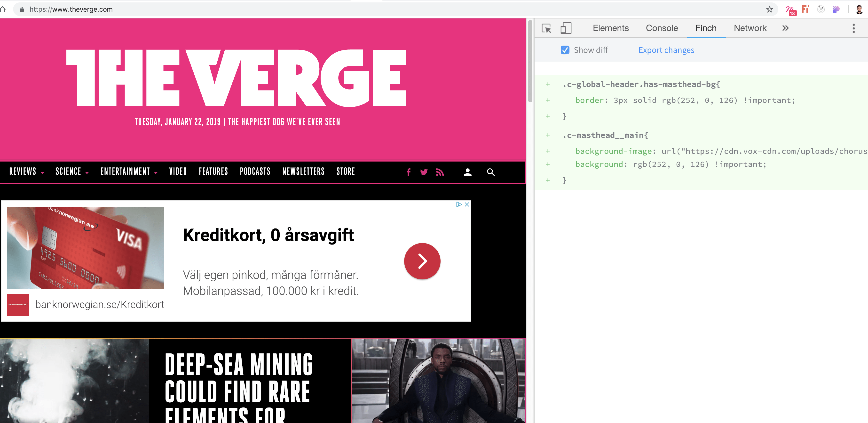The height and width of the screenshot is (423, 868).
Task: Activate the DevTools inspect element tool
Action: [x=546, y=28]
